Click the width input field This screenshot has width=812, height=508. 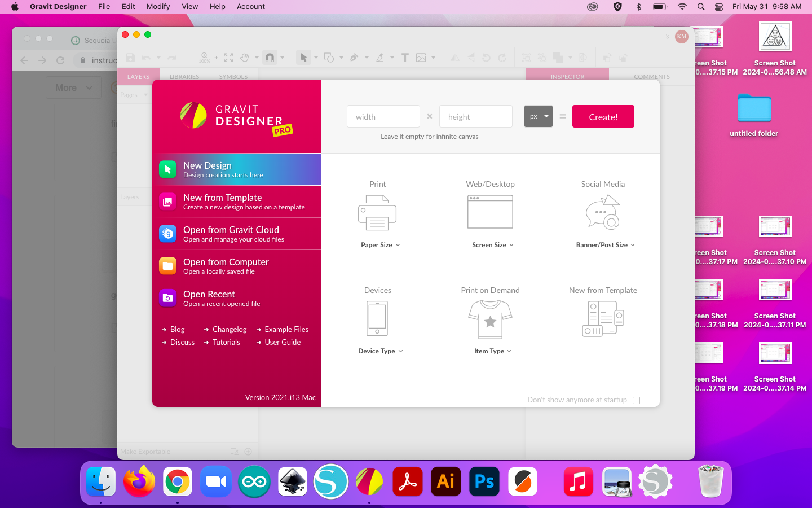click(383, 116)
